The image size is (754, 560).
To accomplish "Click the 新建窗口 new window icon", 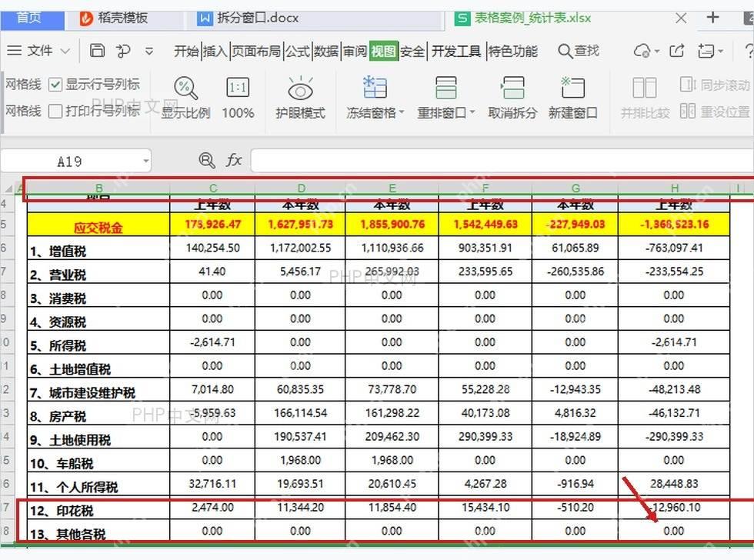I will [x=573, y=88].
